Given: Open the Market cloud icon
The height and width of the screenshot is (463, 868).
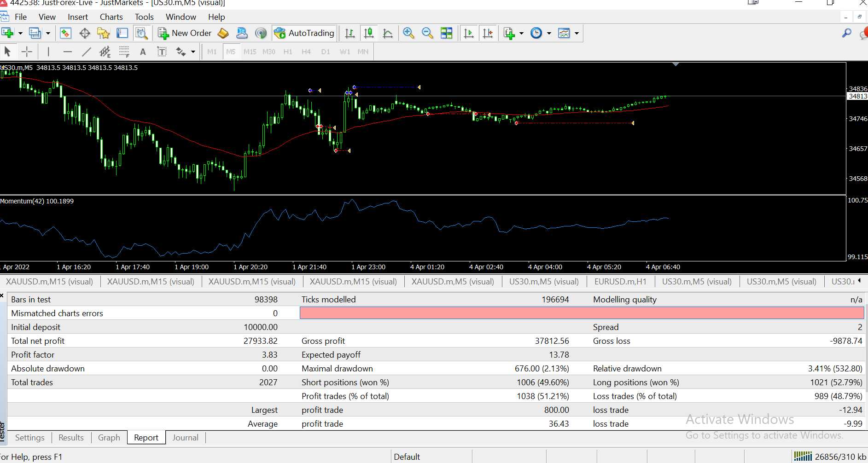Looking at the screenshot, I should 242,33.
